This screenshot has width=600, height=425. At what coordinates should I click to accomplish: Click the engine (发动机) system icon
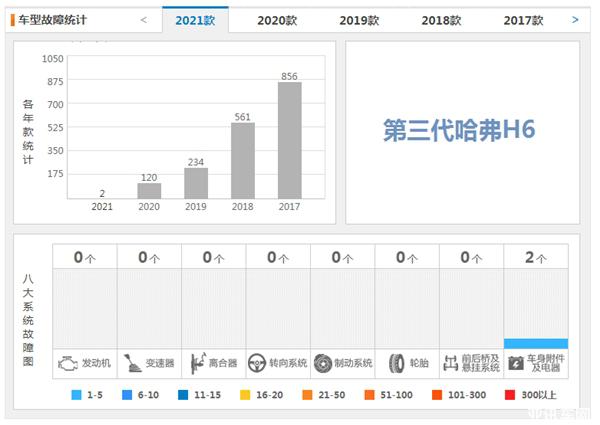click(68, 363)
